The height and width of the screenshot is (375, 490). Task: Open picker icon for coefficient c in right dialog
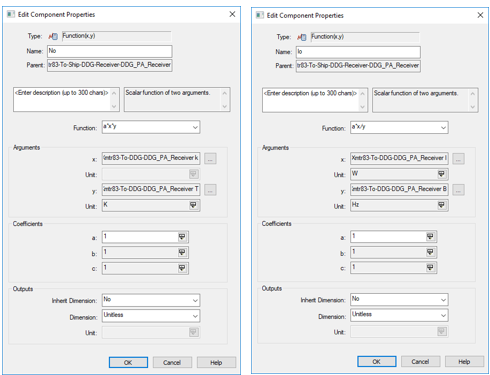(430, 267)
